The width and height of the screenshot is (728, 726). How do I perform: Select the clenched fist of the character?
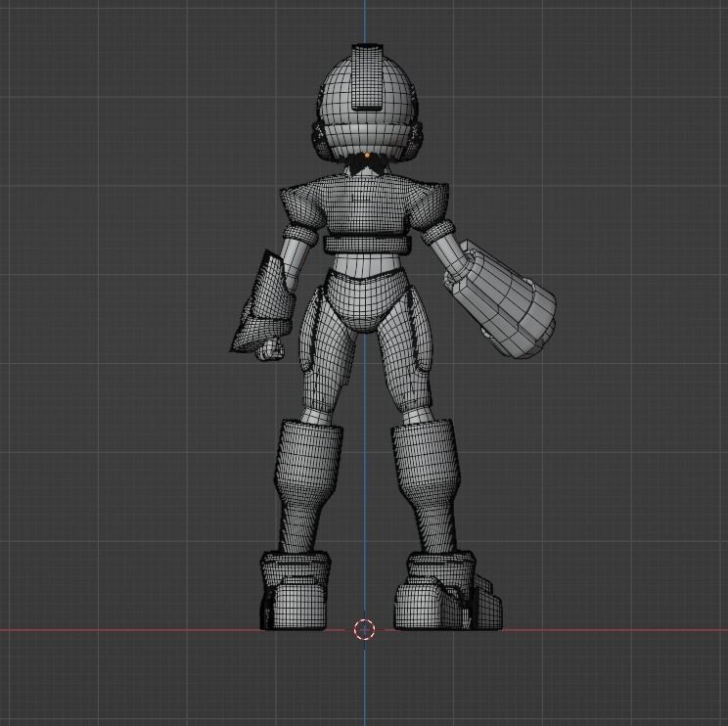click(270, 349)
